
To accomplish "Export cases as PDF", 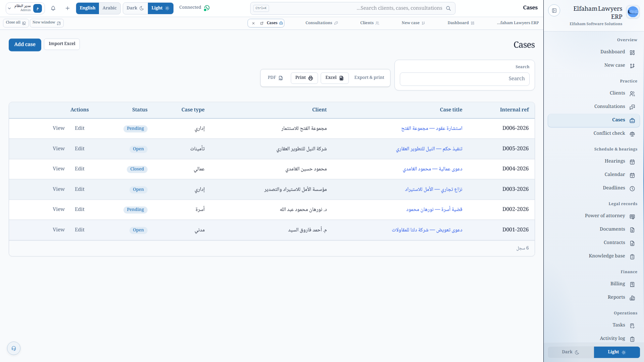I will [275, 78].
